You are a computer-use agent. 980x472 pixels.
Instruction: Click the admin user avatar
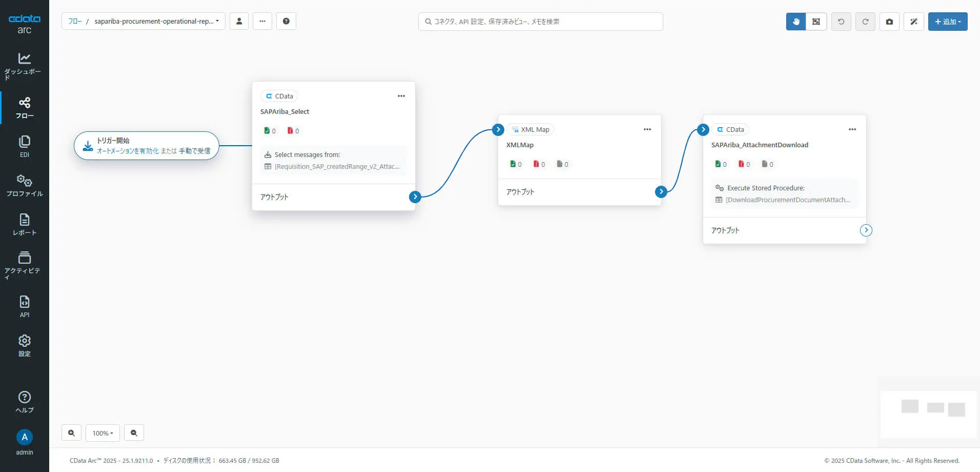coord(25,437)
